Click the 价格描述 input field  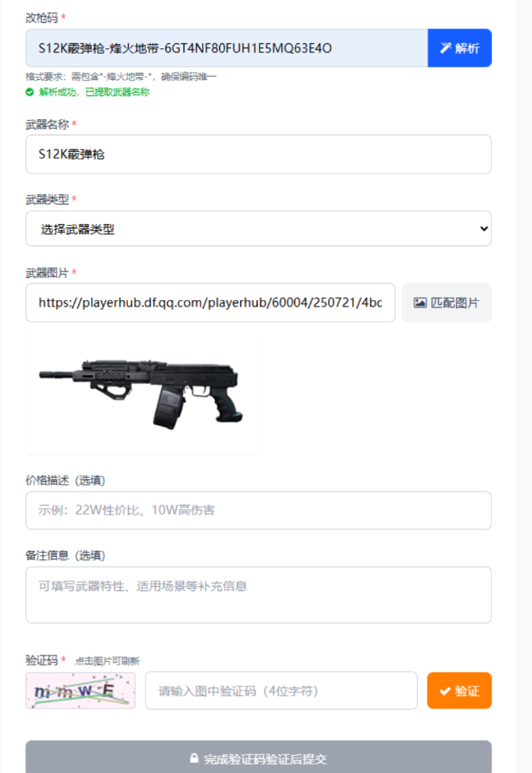258,510
